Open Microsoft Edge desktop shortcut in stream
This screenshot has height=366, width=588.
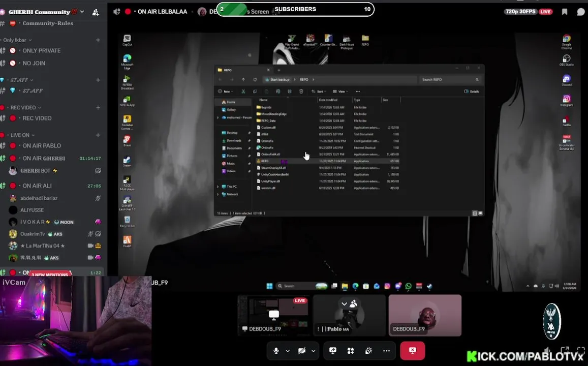pyautogui.click(x=127, y=62)
